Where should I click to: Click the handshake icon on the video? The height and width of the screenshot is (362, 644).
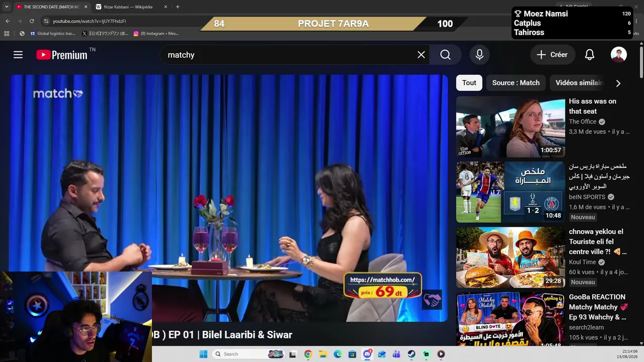pos(432,300)
